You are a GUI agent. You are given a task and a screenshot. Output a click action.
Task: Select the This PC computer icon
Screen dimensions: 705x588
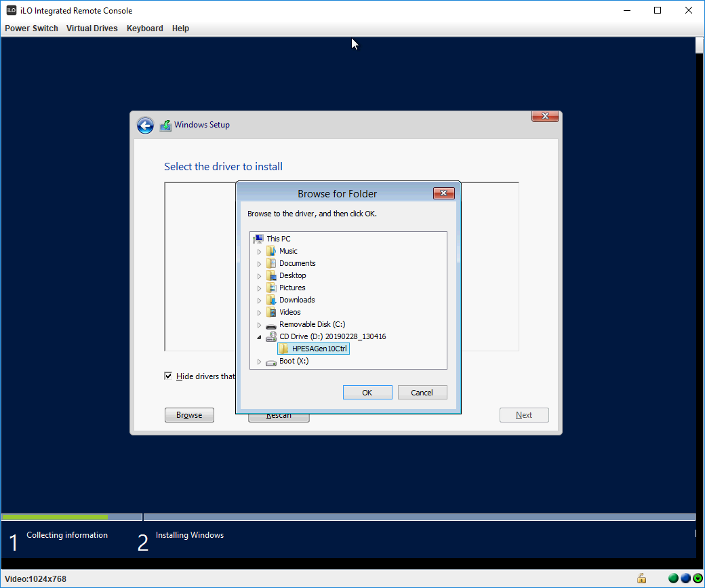click(258, 239)
